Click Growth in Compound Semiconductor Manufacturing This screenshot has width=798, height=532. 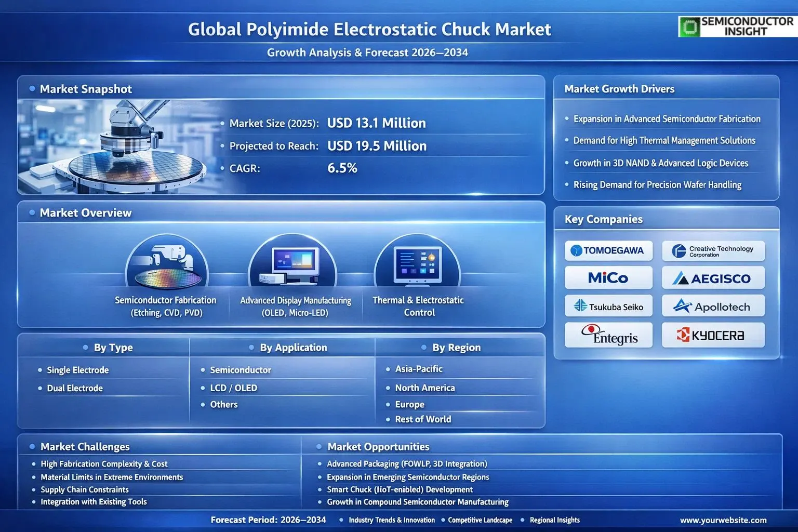418,502
